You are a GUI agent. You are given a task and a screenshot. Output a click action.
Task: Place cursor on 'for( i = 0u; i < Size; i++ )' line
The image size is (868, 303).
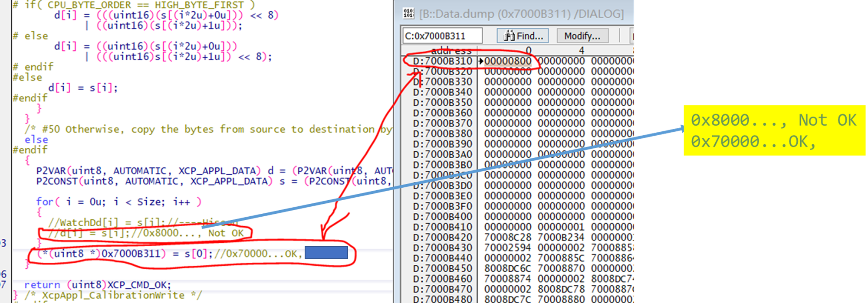click(118, 202)
